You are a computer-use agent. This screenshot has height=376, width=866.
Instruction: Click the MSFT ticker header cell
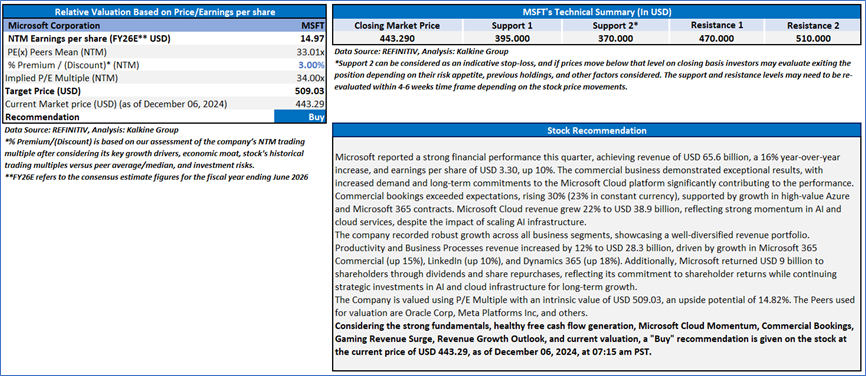click(x=313, y=25)
